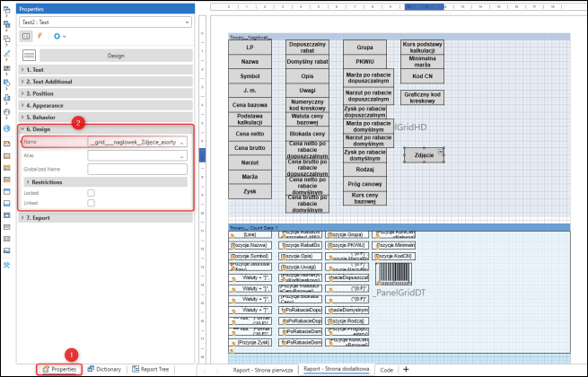Toggle the Locked checkbox
The width and height of the screenshot is (588, 377).
point(92,192)
